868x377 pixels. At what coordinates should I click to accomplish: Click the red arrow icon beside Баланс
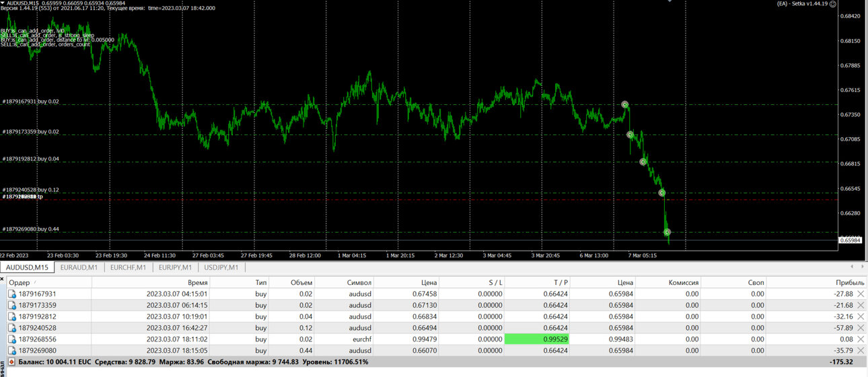pos(11,362)
